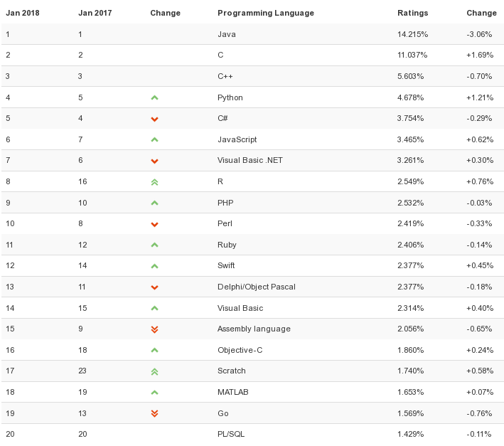
Task: Click the green up arrow for Swift
Action: click(154, 266)
